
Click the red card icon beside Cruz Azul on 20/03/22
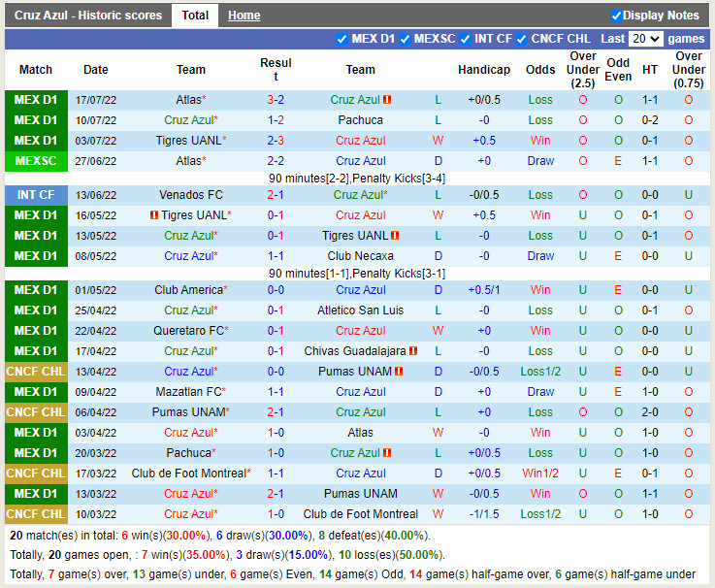[387, 453]
